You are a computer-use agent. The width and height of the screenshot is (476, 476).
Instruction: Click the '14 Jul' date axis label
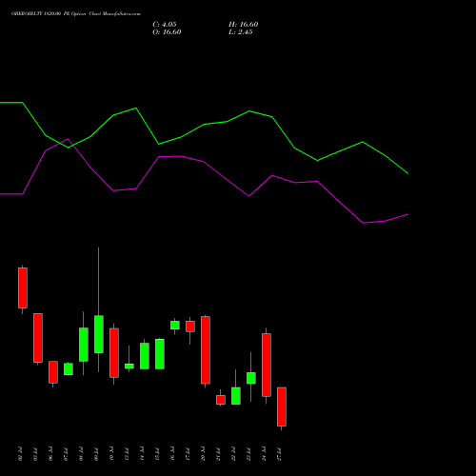click(142, 454)
